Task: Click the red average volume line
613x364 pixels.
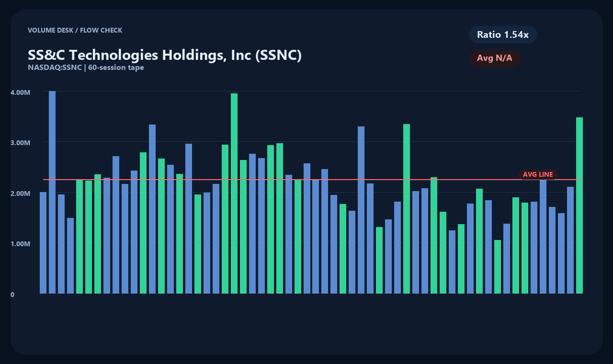Action: pyautogui.click(x=311, y=180)
